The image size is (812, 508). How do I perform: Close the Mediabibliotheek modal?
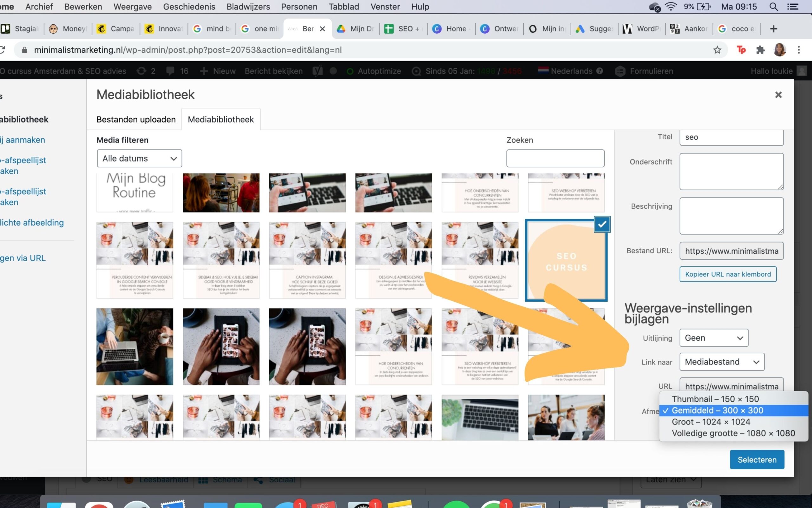(778, 95)
